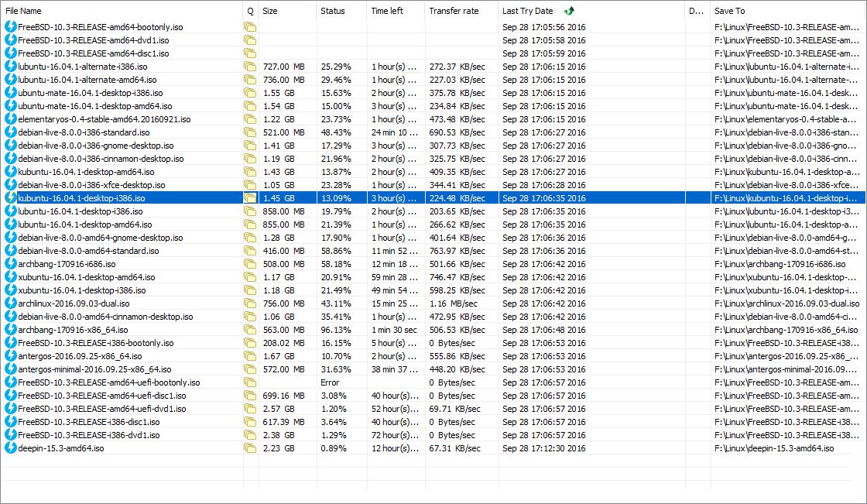This screenshot has height=504, width=867.
Task: Click the 690.53 KB/sec transfer rate cell
Action: 457,132
